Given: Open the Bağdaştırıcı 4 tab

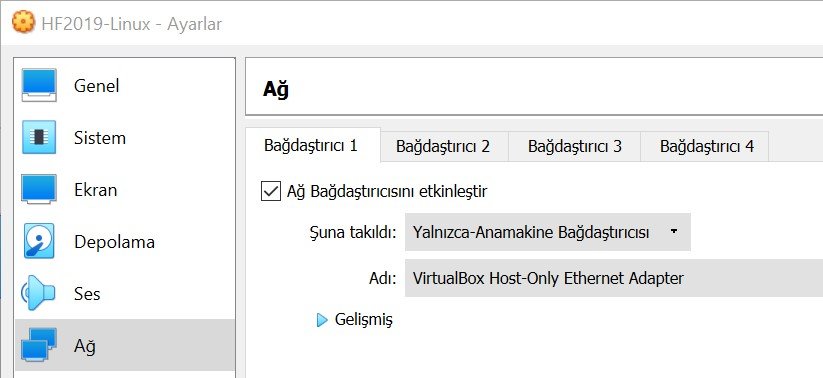Looking at the screenshot, I should click(706, 146).
